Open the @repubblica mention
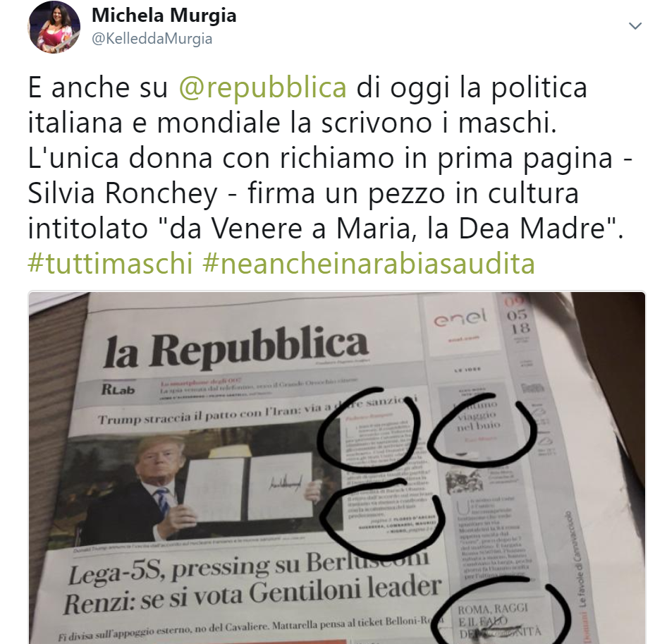This screenshot has width=655, height=644. click(263, 88)
